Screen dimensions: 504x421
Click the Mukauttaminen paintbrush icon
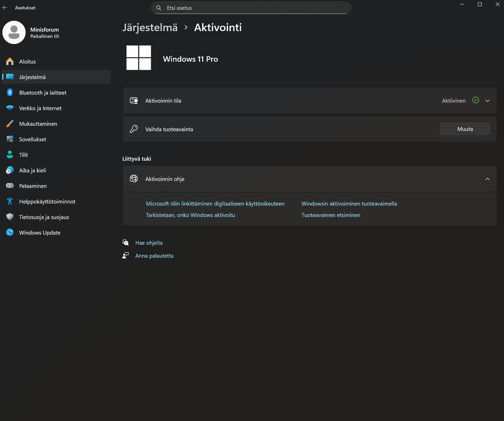tap(10, 124)
